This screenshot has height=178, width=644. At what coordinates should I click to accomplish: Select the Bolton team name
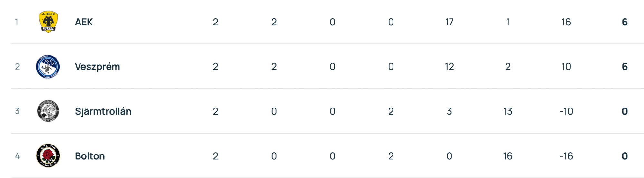point(90,156)
